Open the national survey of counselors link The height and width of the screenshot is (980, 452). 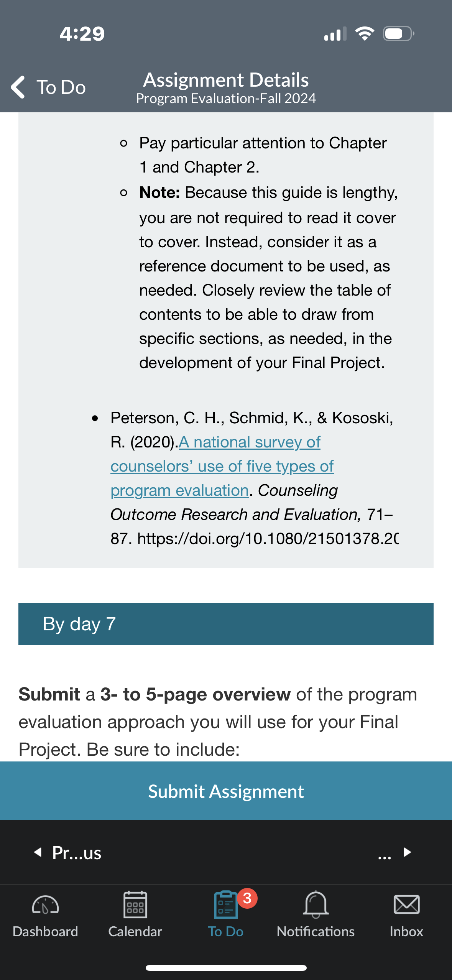point(222,466)
